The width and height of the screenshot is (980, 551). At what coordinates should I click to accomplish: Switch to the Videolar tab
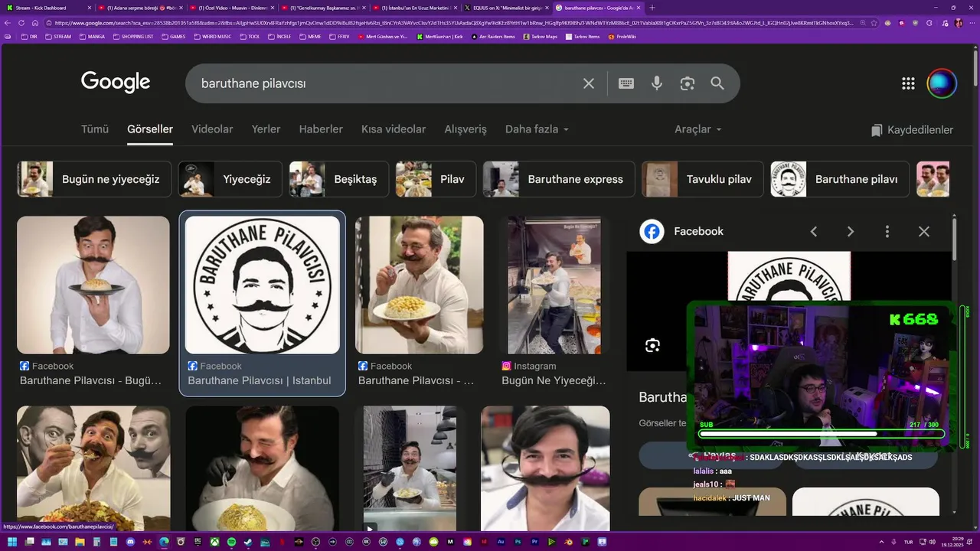pyautogui.click(x=212, y=129)
